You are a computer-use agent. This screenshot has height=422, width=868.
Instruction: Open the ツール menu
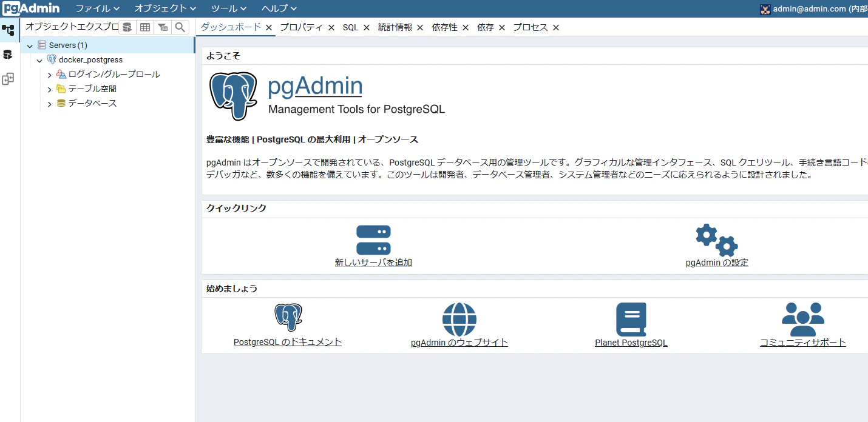(x=229, y=8)
